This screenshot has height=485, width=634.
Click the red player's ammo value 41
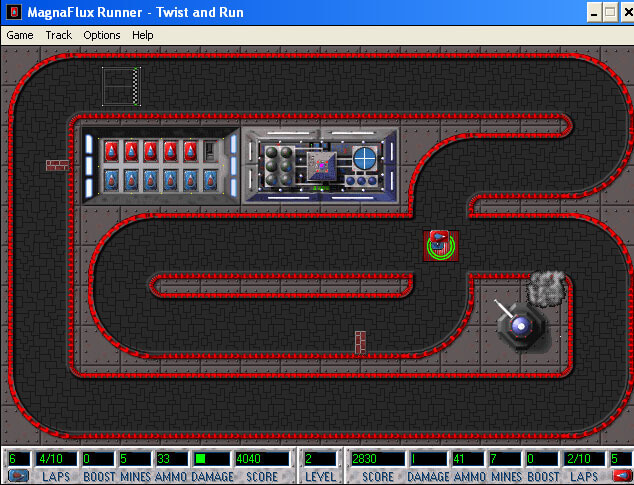click(467, 459)
